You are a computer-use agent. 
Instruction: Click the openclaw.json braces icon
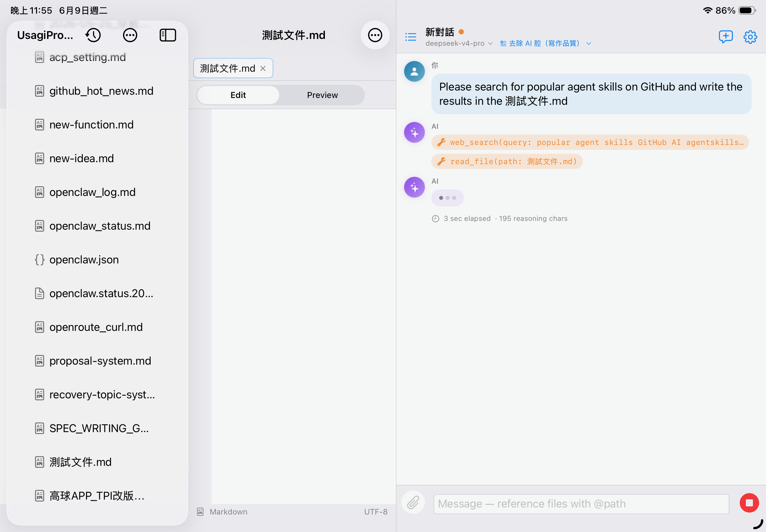click(x=39, y=260)
